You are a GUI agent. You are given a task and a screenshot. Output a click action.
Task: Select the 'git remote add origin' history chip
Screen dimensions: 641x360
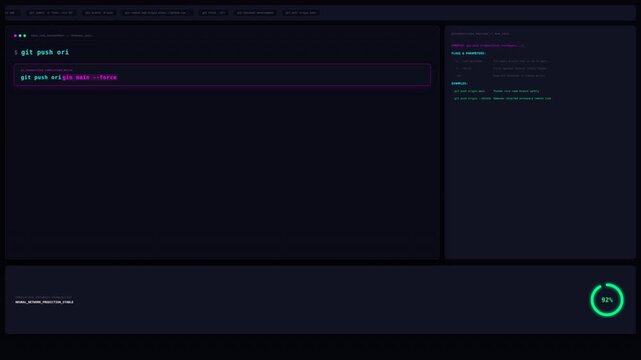pyautogui.click(x=157, y=13)
